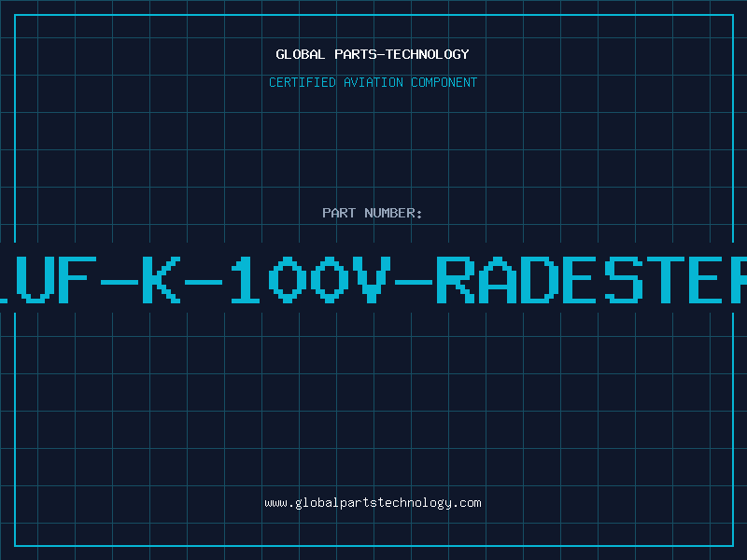The height and width of the screenshot is (560, 747).
Task: Click the GLOBAL PARTS-TECHNOLOGY heading
Action: coord(373,54)
